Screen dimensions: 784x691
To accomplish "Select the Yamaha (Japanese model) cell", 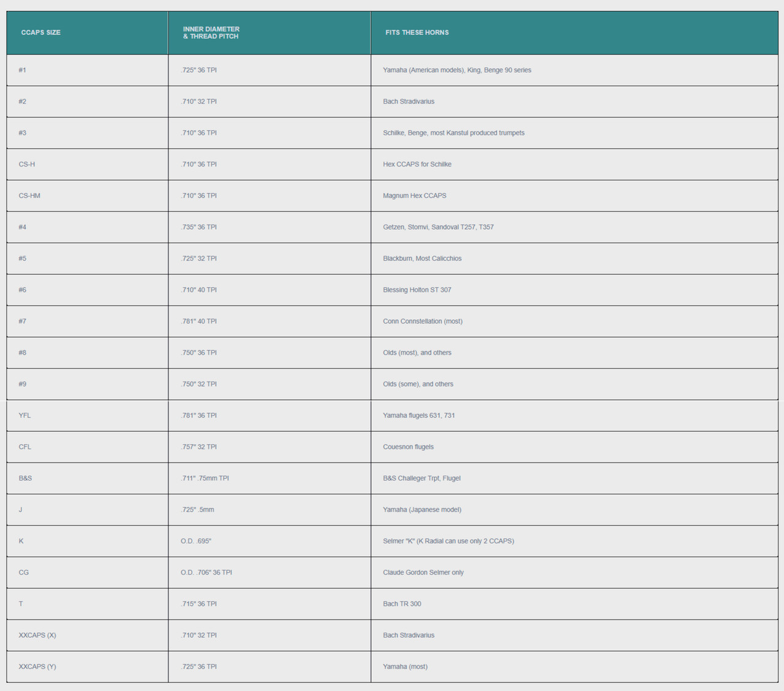I will (575, 510).
